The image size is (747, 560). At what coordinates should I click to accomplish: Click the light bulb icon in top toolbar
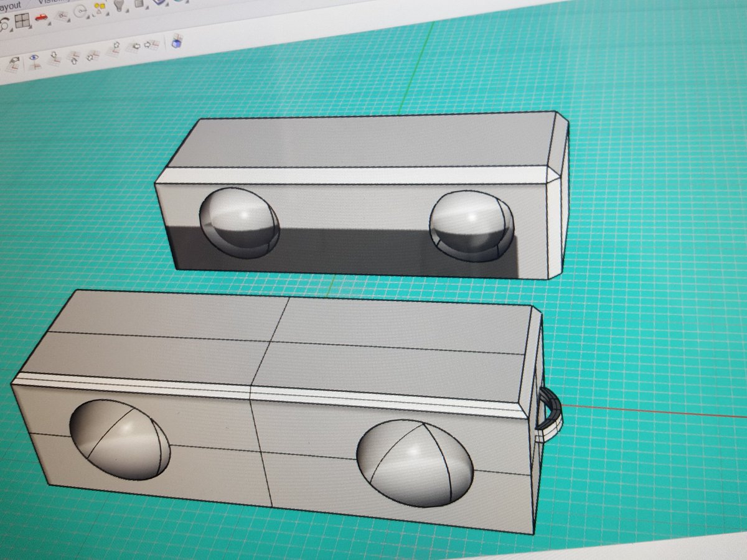(x=120, y=6)
